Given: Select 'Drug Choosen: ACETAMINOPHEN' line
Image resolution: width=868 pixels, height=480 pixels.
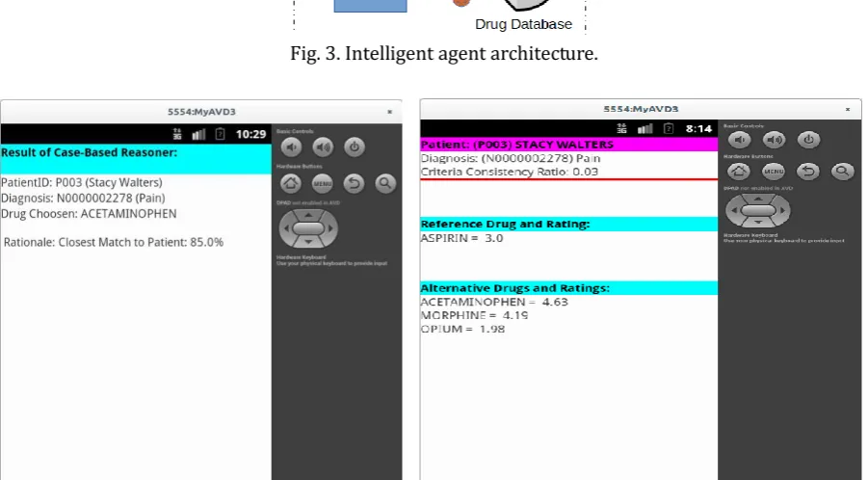Looking at the screenshot, I should (x=89, y=214).
